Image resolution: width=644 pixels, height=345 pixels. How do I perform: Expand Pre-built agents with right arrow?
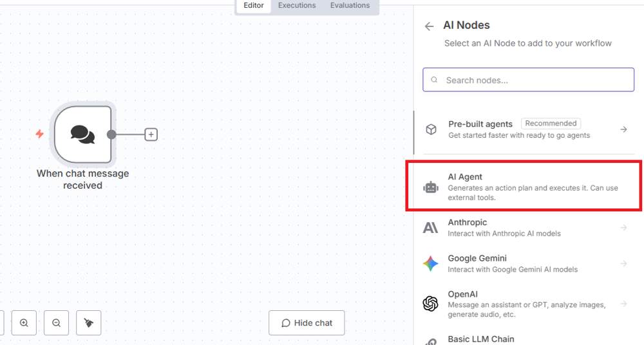click(x=623, y=129)
